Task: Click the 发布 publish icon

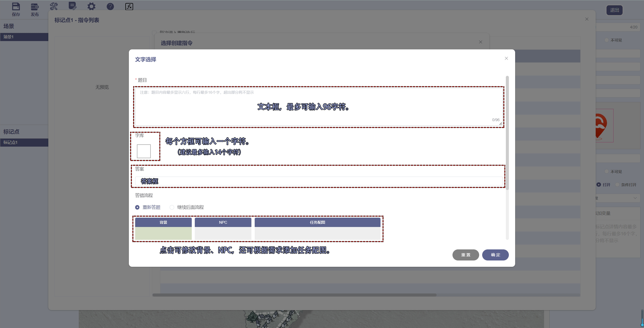Action: pos(35,7)
